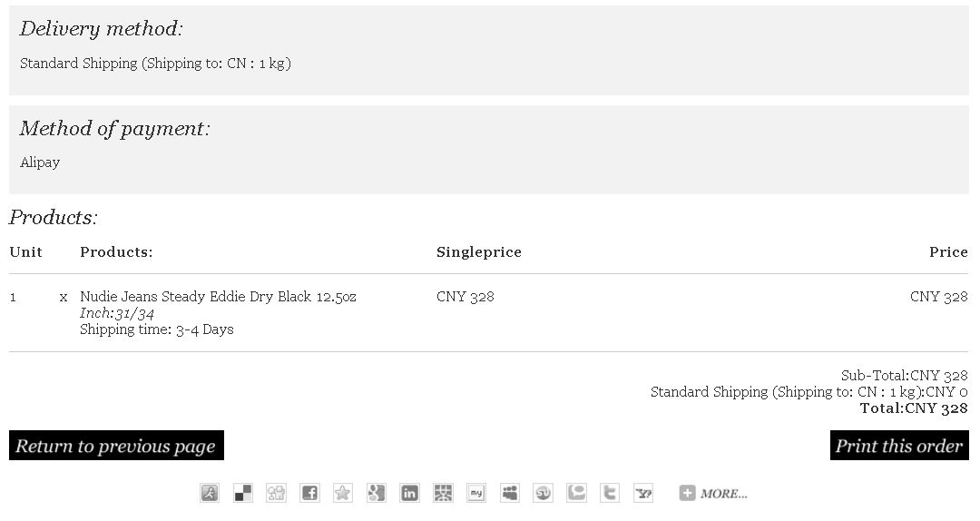This screenshot has height=521, width=980.
Task: Share on MySpace three-people icon
Action: [509, 493]
